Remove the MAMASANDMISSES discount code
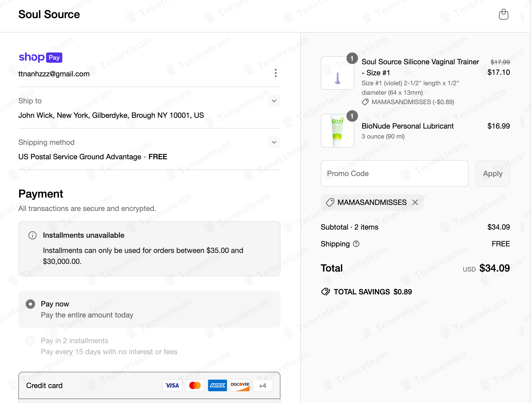The image size is (532, 403). pos(415,202)
